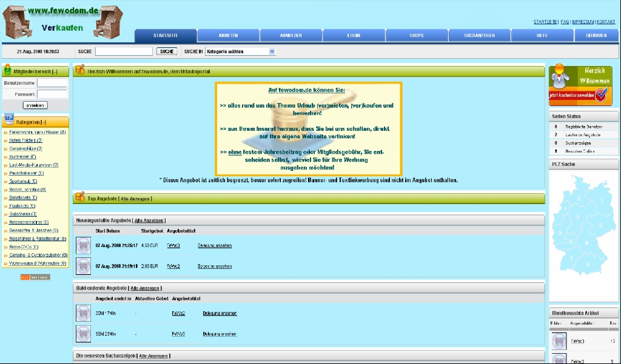
Task: Click into the Benutzername input field
Action: point(52,83)
